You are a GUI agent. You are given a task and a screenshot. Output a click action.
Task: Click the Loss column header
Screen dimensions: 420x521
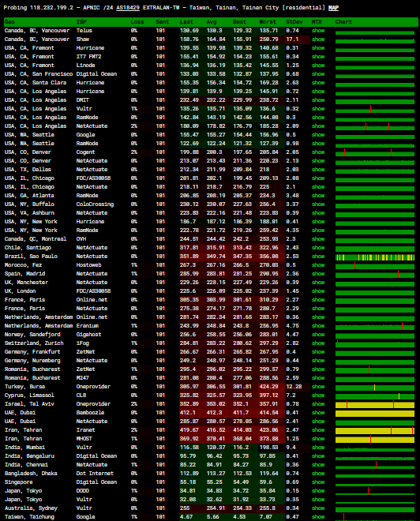pos(137,22)
